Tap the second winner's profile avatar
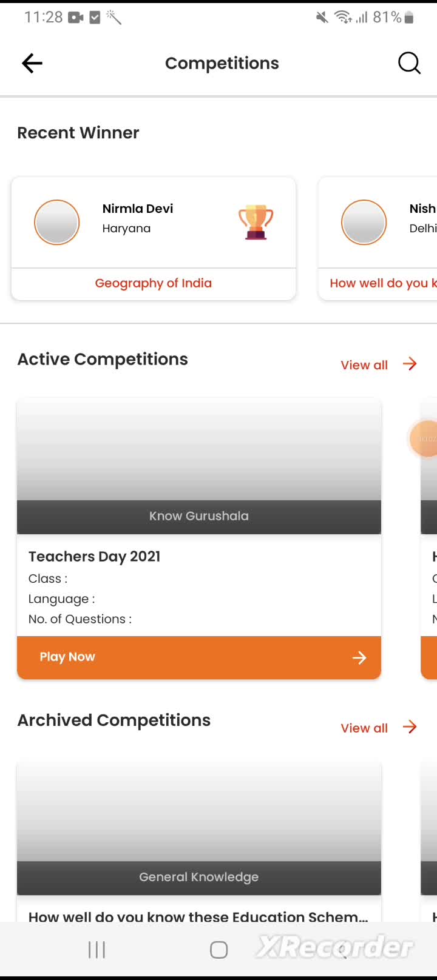The image size is (437, 980). pos(364,223)
